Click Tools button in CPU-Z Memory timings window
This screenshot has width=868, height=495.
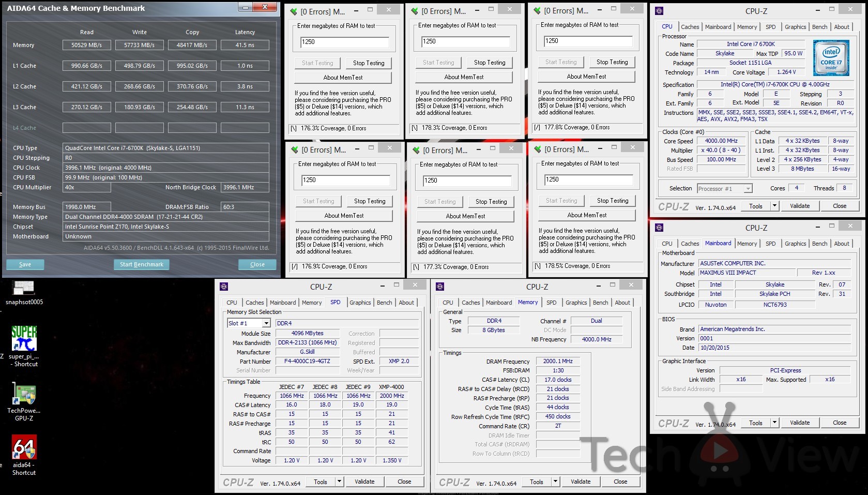[537, 482]
